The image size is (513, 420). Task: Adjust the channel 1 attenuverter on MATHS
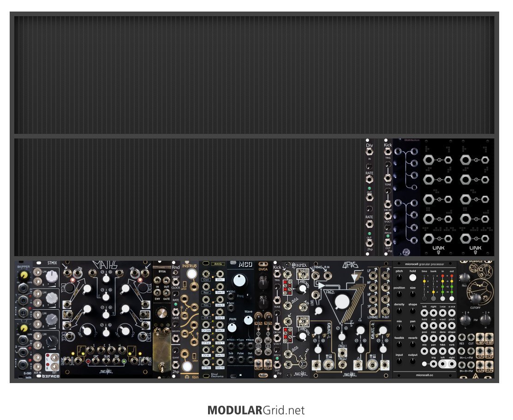pyautogui.click(x=106, y=279)
